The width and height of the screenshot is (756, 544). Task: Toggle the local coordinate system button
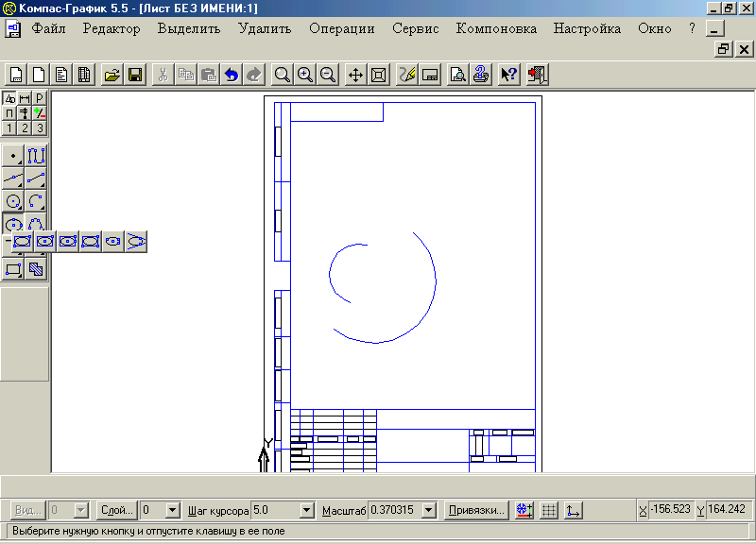click(573, 510)
